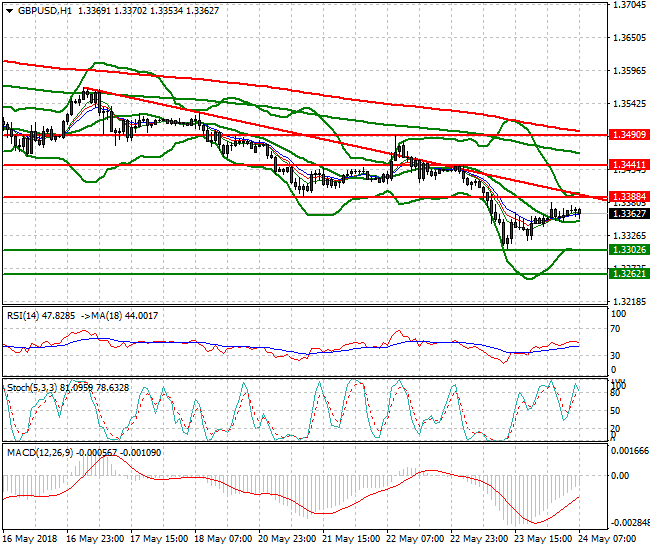This screenshot has width=650, height=550.
Task: Click the current price label 1.33627
Action: click(x=629, y=214)
